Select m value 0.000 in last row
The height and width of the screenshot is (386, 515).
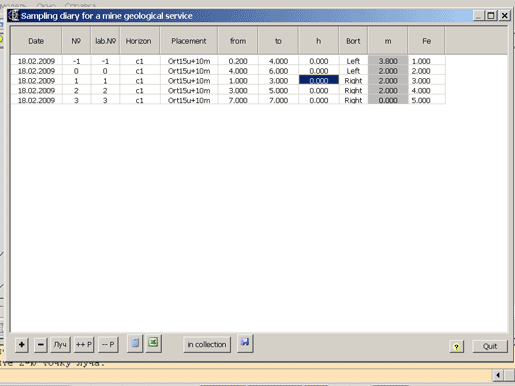pos(388,100)
